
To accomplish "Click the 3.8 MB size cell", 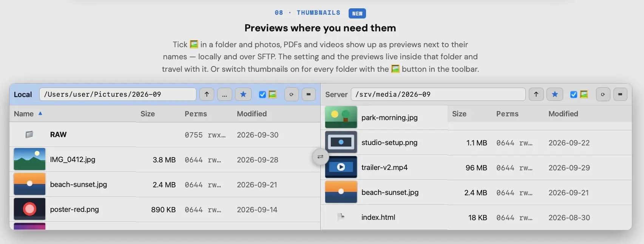I will [164, 160].
